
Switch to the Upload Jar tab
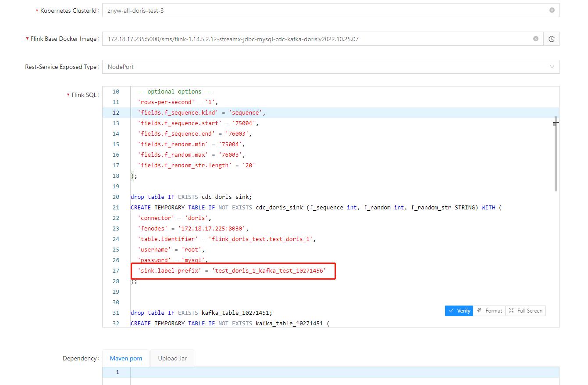pos(172,358)
